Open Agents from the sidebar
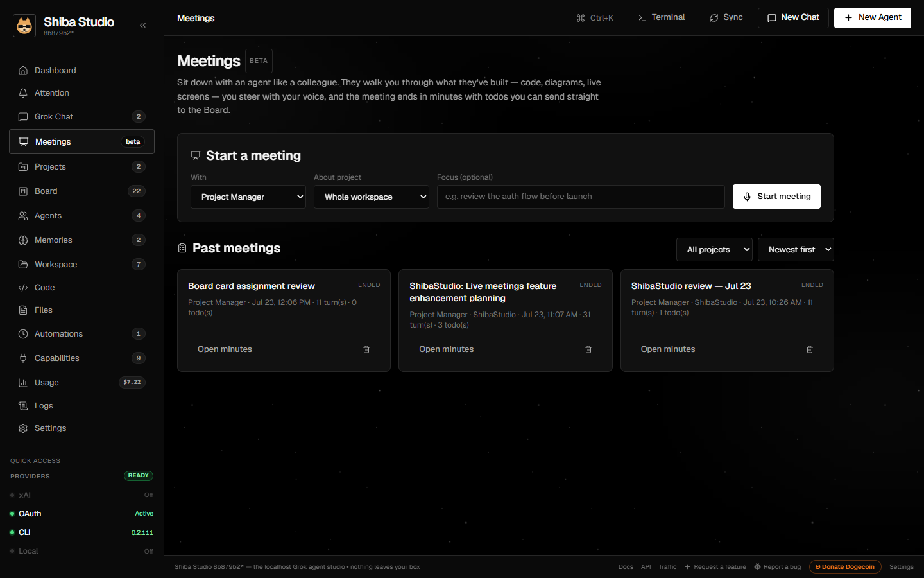 (81, 216)
